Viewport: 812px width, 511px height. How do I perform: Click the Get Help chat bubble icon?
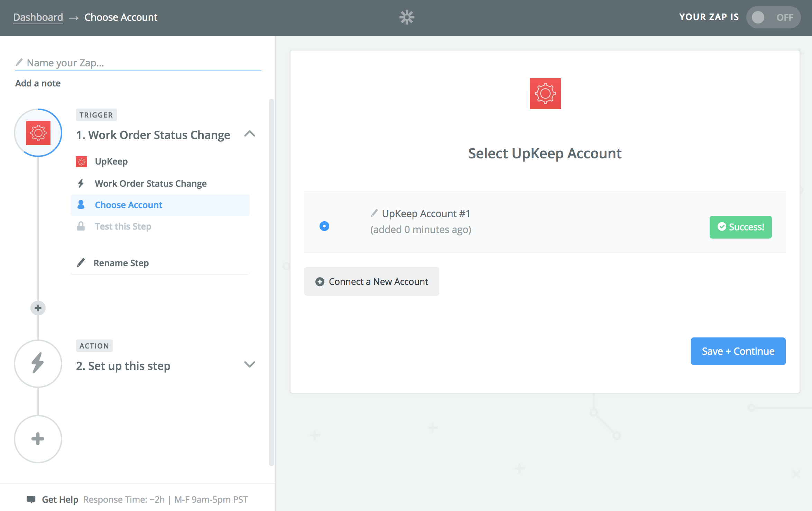coord(31,499)
